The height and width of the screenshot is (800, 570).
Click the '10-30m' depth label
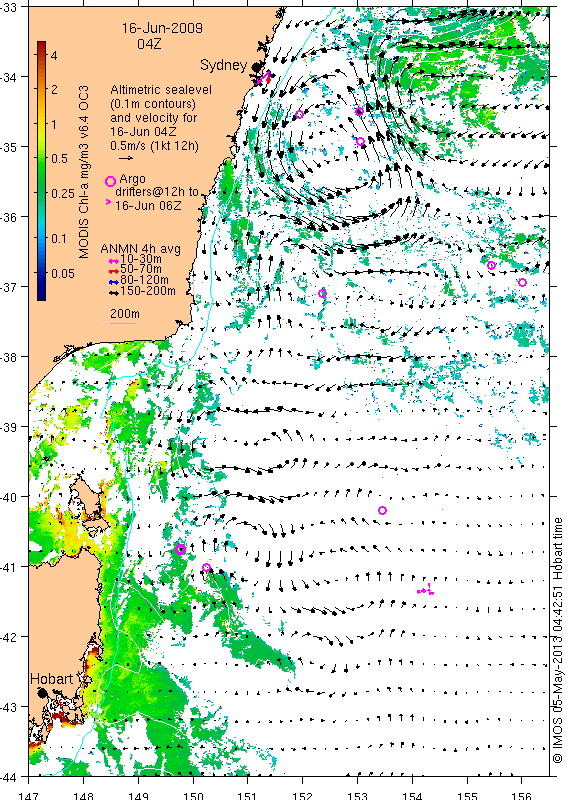(141, 259)
